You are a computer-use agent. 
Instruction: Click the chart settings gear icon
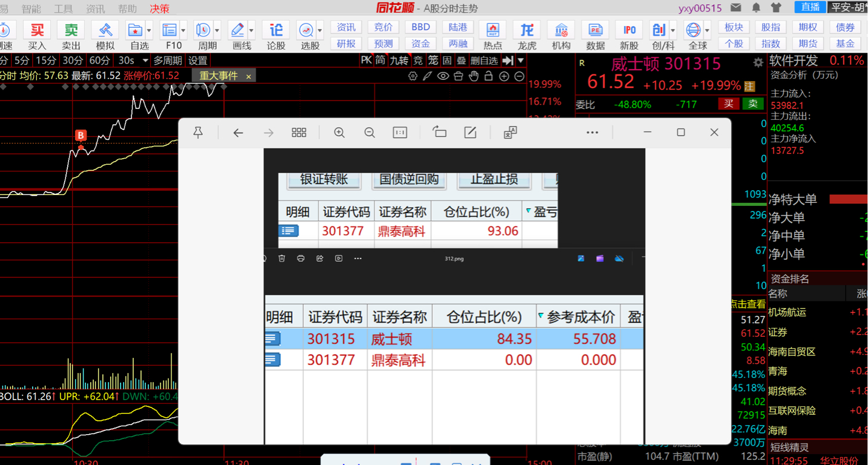pyautogui.click(x=413, y=76)
